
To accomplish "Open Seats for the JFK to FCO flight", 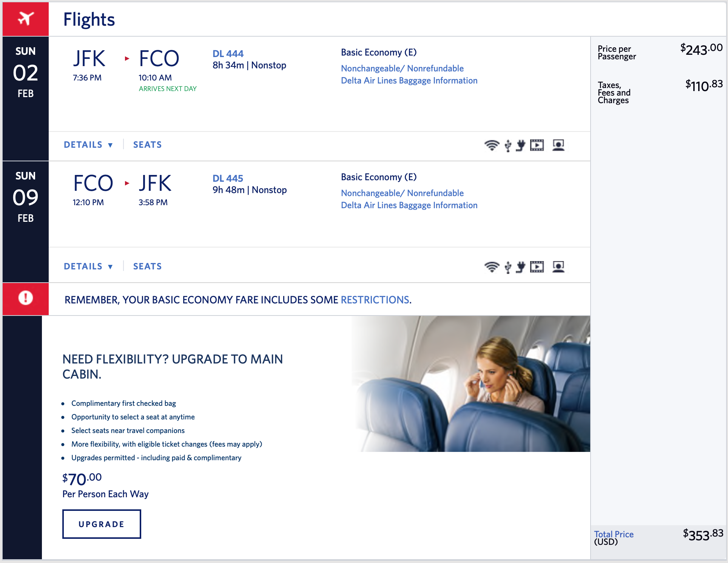I will [148, 145].
